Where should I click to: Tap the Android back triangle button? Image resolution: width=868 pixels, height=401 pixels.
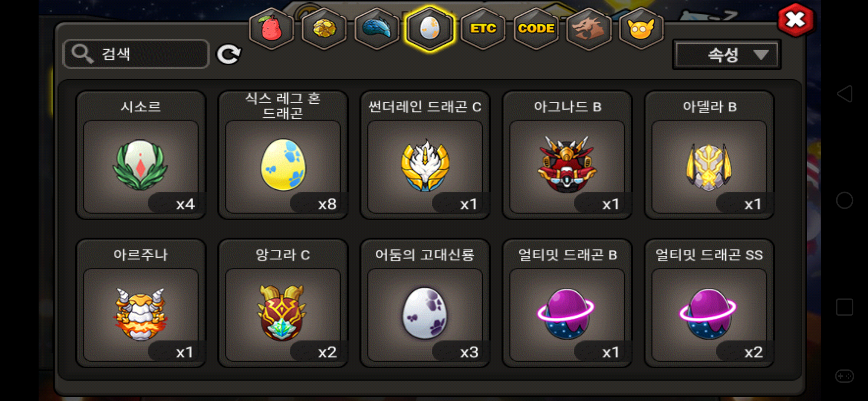(845, 94)
